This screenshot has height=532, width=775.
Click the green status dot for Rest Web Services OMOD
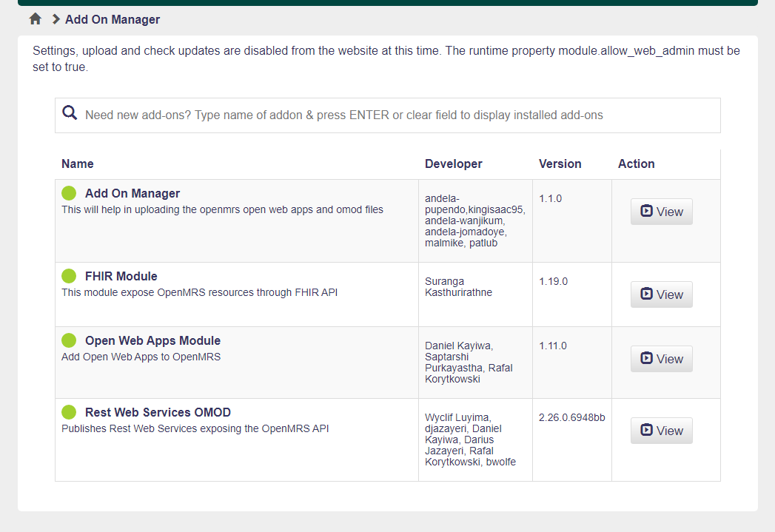point(69,412)
